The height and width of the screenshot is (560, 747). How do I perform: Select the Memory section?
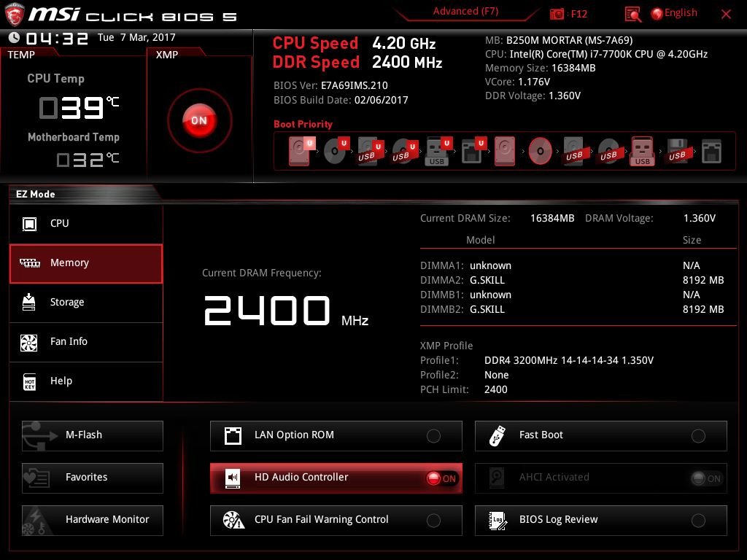(x=86, y=263)
